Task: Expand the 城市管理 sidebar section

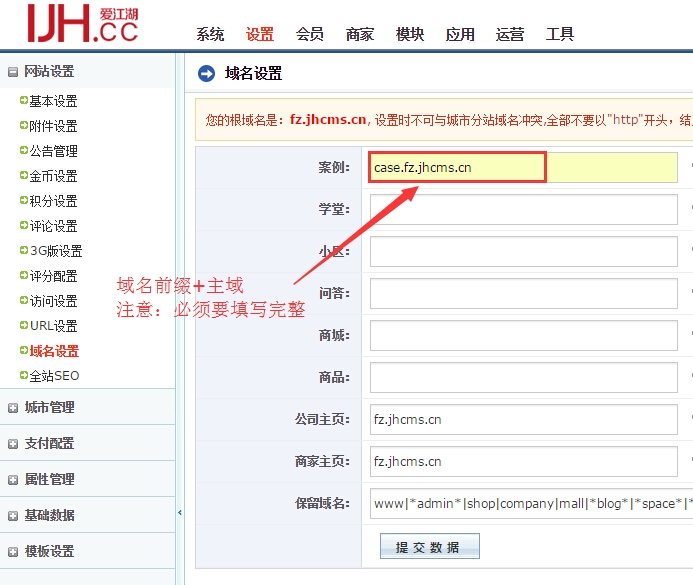Action: click(13, 408)
